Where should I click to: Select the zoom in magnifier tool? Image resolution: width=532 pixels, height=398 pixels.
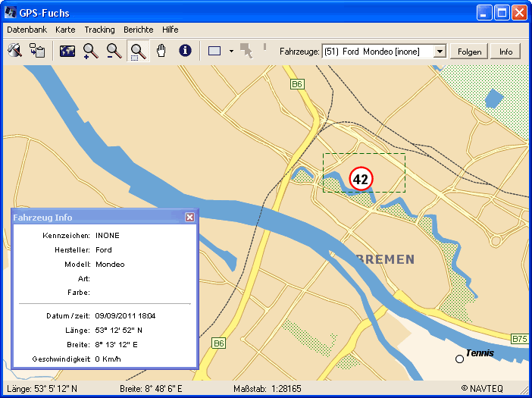pyautogui.click(x=91, y=52)
